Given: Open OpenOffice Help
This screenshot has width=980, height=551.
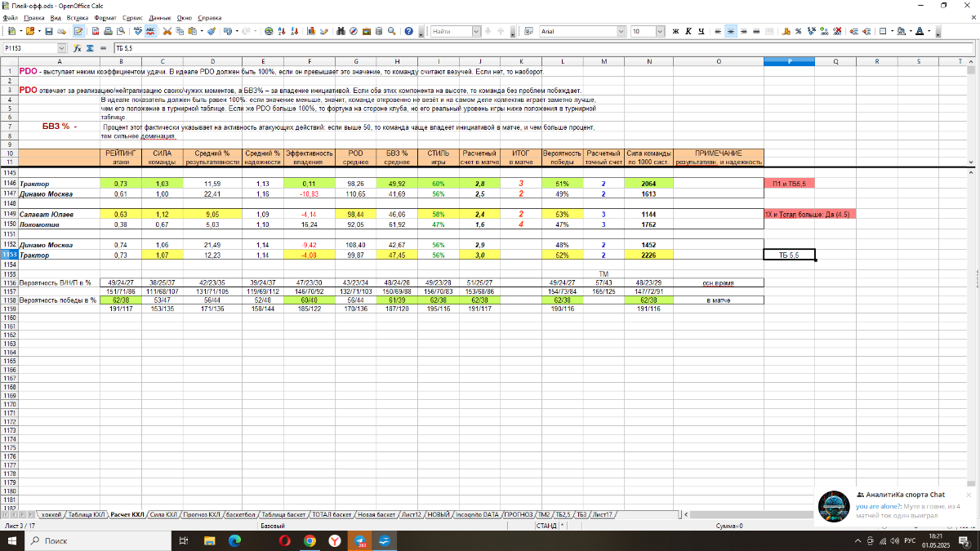Looking at the screenshot, I should coord(408,31).
